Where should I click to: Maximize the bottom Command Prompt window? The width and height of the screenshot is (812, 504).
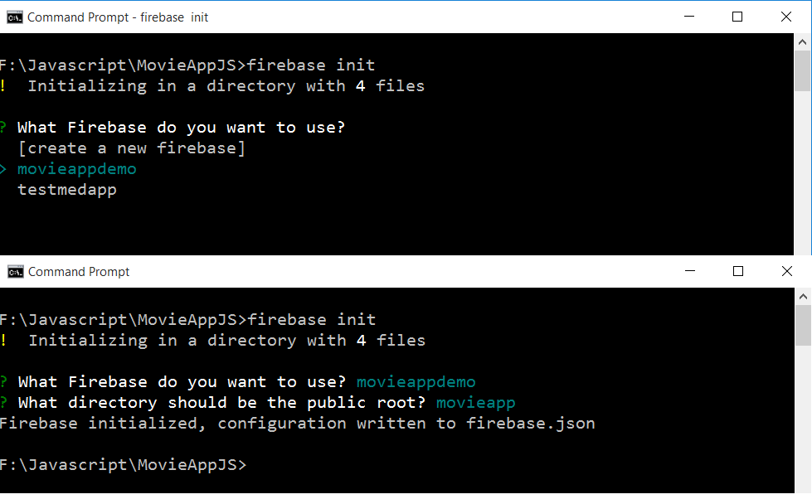(x=738, y=271)
